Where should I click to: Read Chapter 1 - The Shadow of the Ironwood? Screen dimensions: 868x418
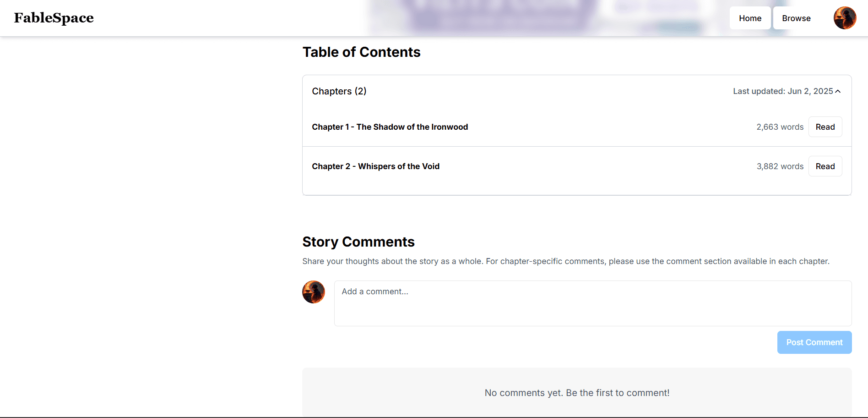pyautogui.click(x=825, y=126)
